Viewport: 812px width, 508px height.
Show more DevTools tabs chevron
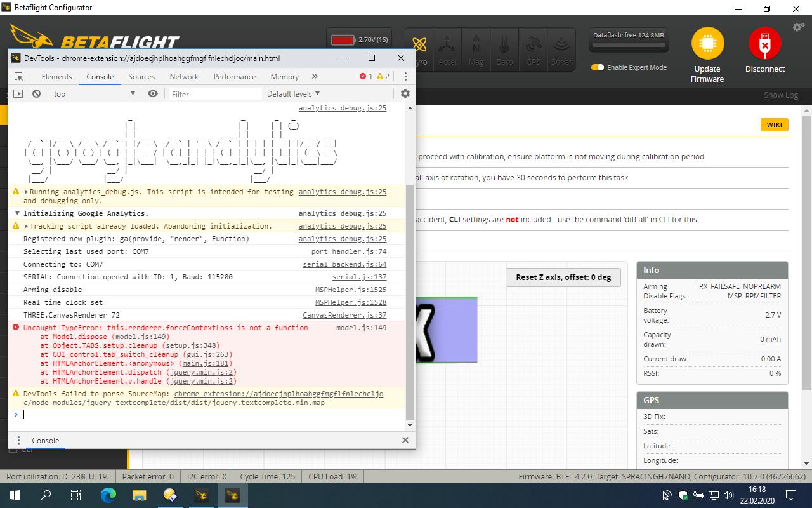[315, 76]
